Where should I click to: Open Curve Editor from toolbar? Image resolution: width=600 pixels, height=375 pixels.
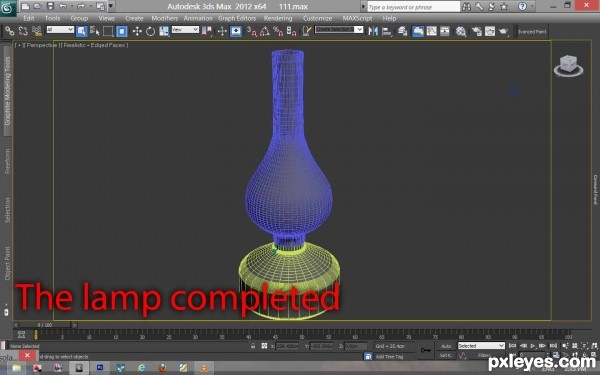pyautogui.click(x=431, y=31)
